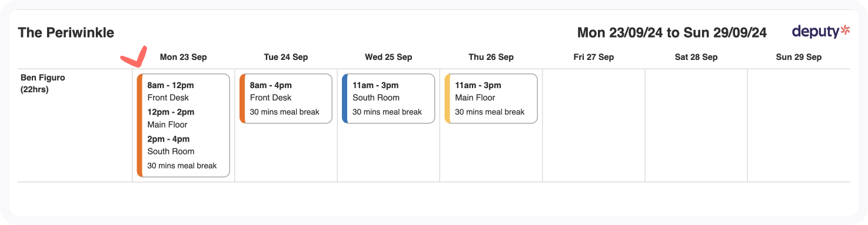
Task: Select the Thu 26 Sep column header
Action: tap(491, 57)
